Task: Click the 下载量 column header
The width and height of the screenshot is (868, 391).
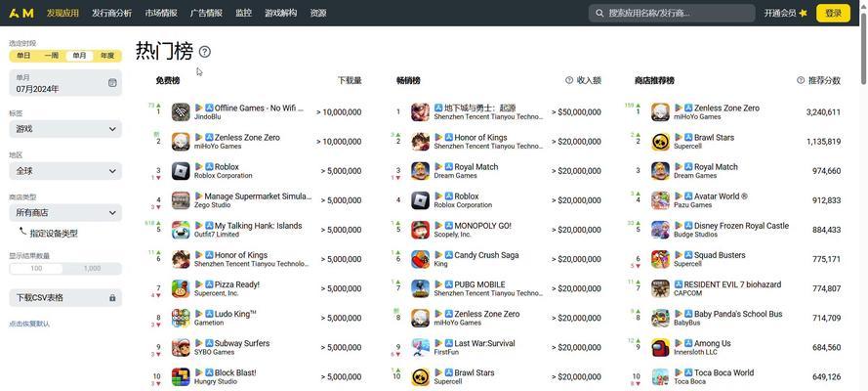Action: pos(350,80)
